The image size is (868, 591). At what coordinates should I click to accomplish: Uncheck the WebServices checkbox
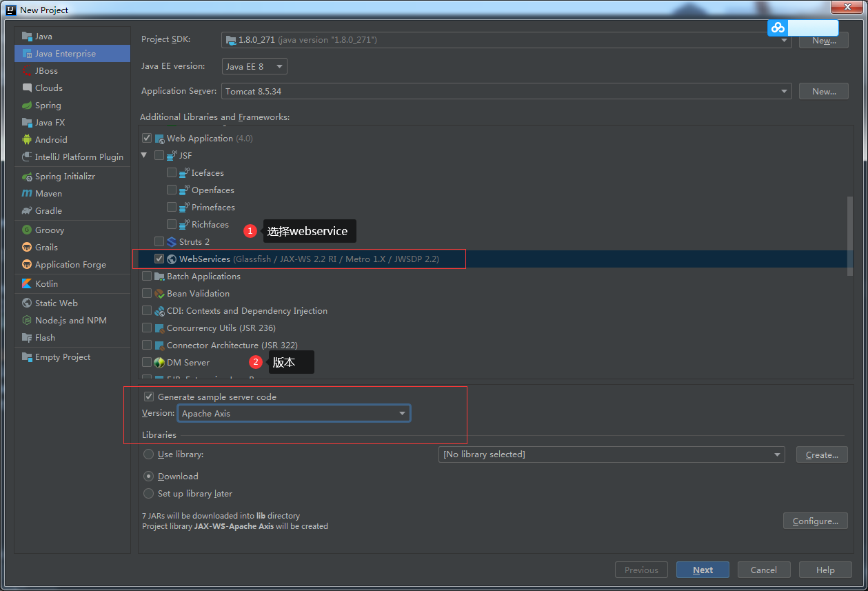(x=159, y=259)
